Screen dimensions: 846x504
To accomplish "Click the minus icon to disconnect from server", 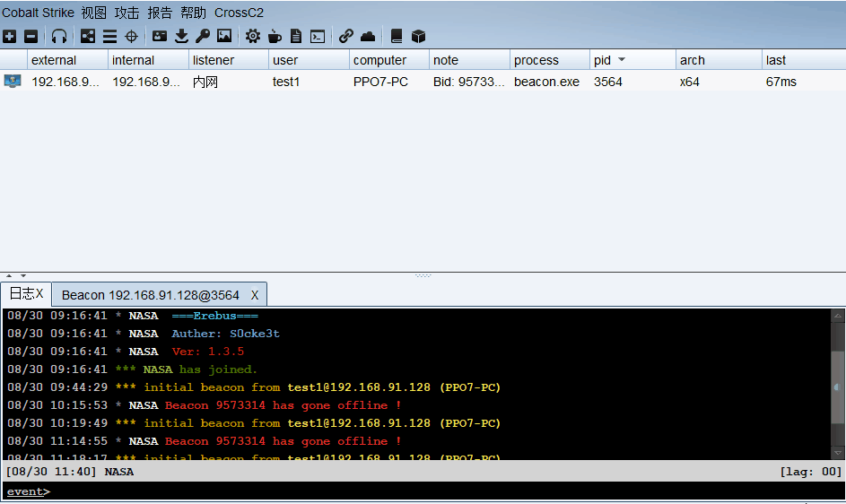I will (31, 36).
